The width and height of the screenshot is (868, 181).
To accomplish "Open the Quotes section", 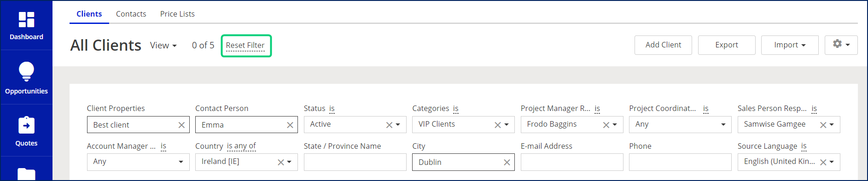I will [26, 131].
